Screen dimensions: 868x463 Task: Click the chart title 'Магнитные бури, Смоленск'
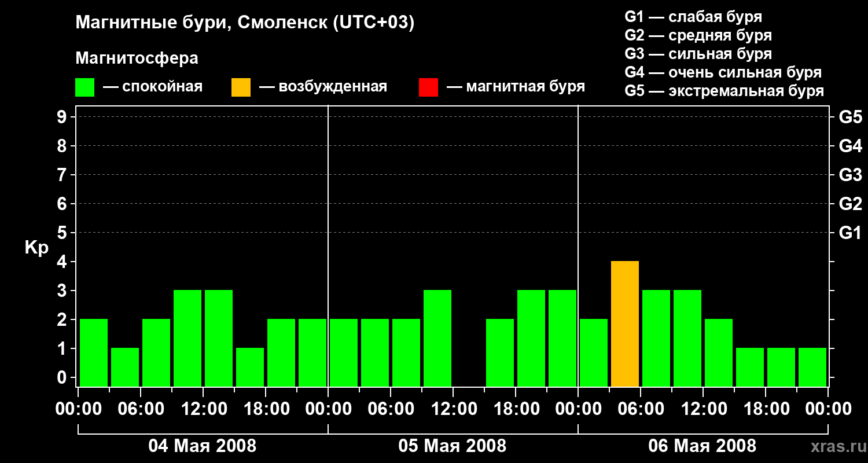coord(202,23)
